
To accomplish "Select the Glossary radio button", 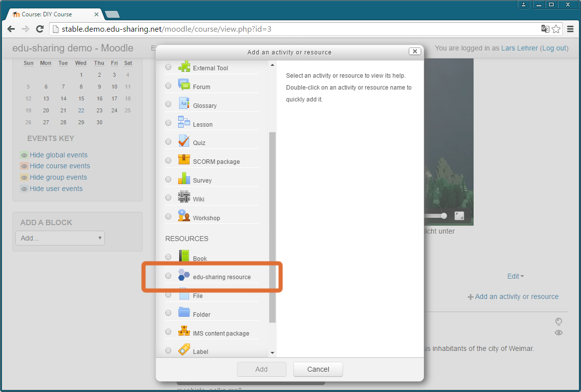I will 168,104.
